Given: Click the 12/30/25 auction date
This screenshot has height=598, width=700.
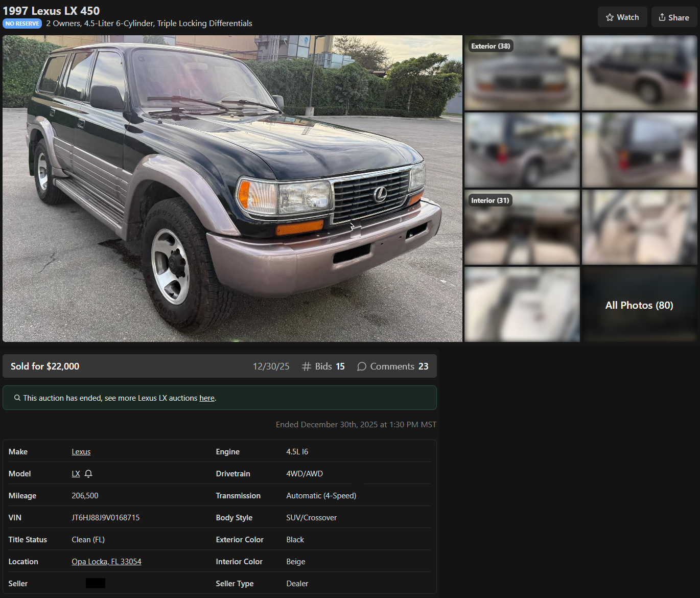Looking at the screenshot, I should tap(271, 366).
